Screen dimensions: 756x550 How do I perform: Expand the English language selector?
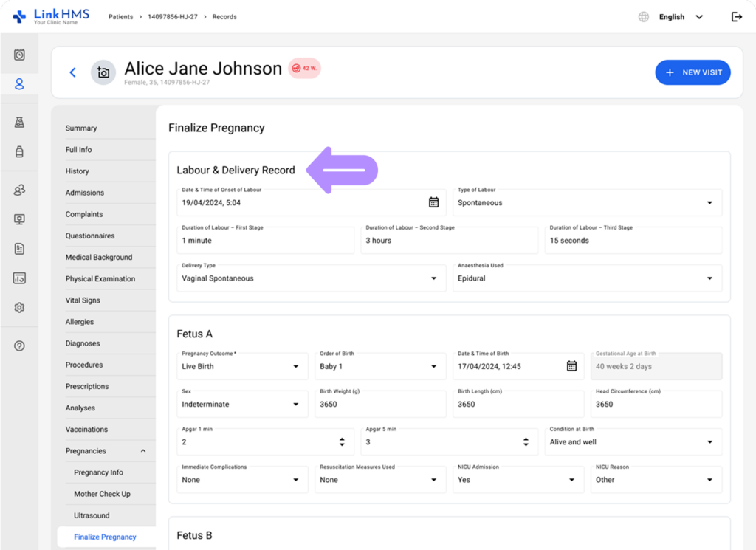coord(680,17)
